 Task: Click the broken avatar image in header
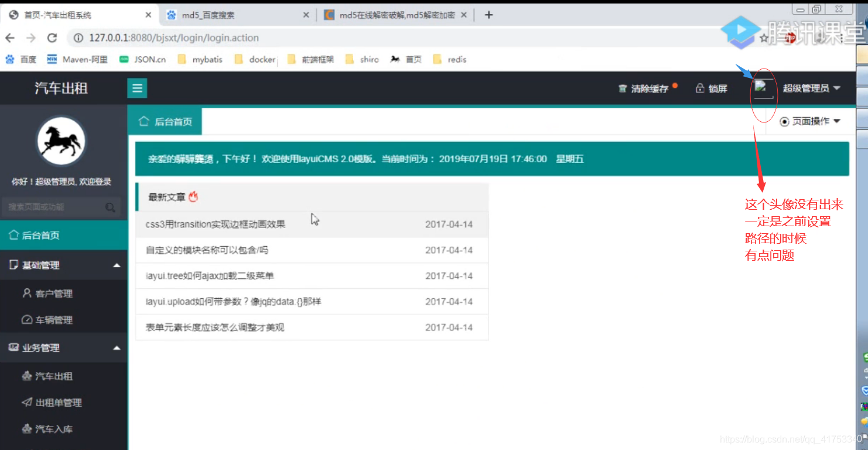pyautogui.click(x=763, y=88)
